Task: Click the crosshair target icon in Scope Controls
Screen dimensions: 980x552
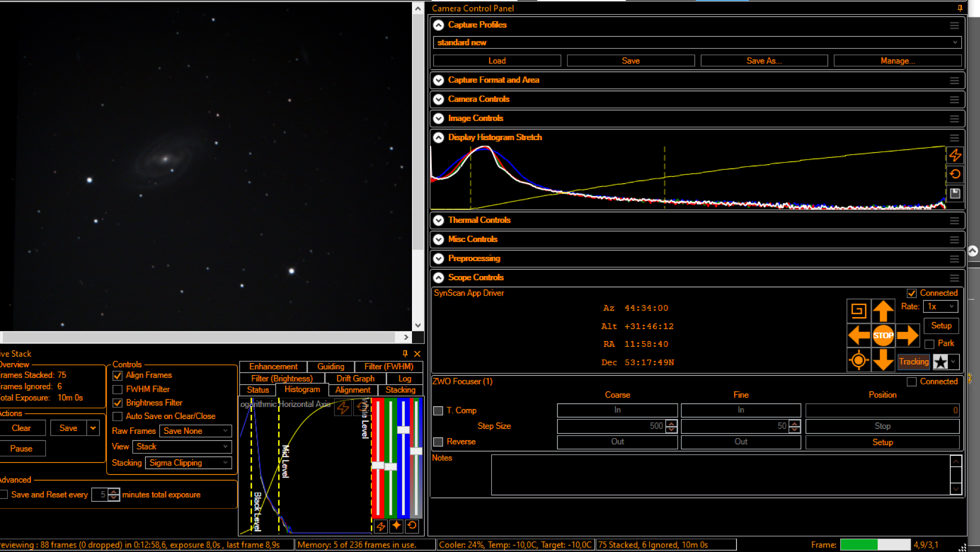Action: (858, 360)
